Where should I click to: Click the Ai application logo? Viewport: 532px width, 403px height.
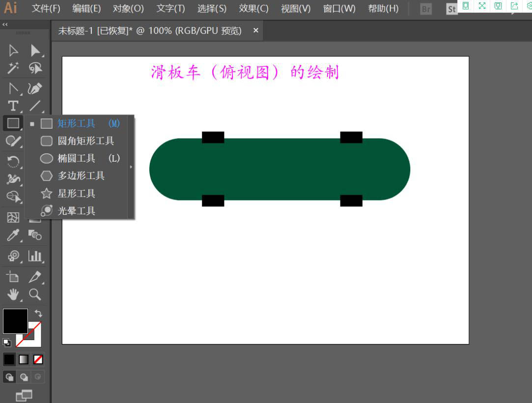[10, 8]
